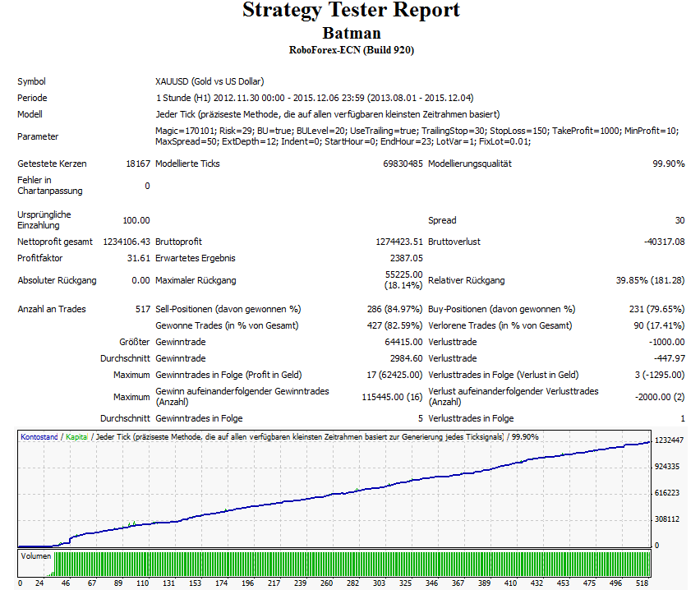This screenshot has width=700, height=590.
Task: Click the Buy-Positionen value 231 (79.65%)
Action: click(x=656, y=309)
